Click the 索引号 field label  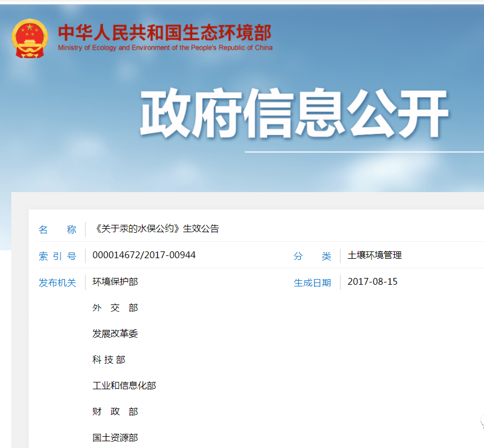point(57,255)
